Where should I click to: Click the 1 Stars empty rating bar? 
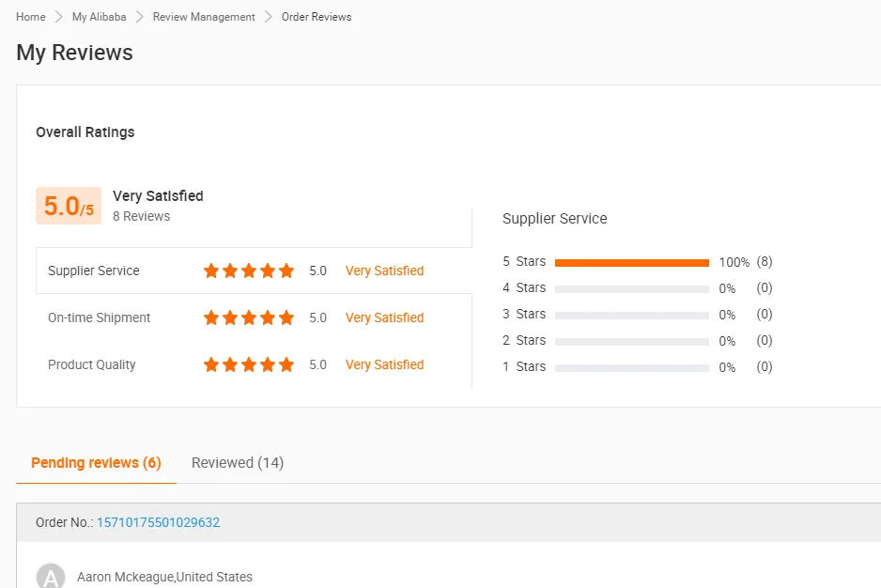[631, 367]
